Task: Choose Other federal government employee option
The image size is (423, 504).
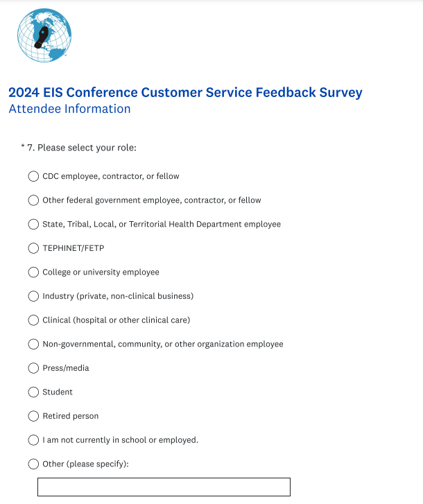Action: 33,200
